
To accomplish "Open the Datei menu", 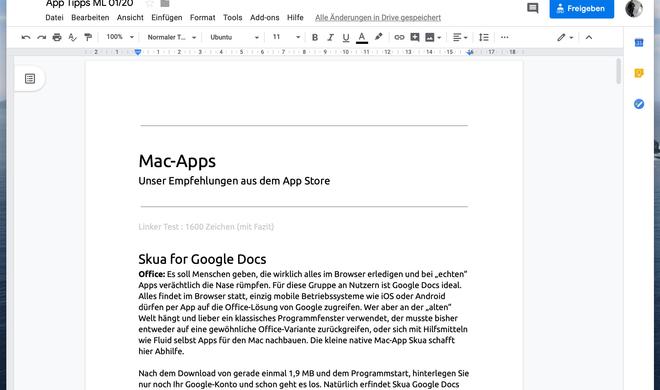I will point(54,18).
